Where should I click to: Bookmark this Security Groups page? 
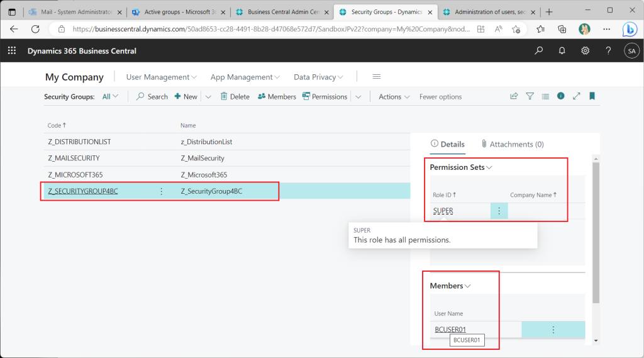tap(592, 96)
